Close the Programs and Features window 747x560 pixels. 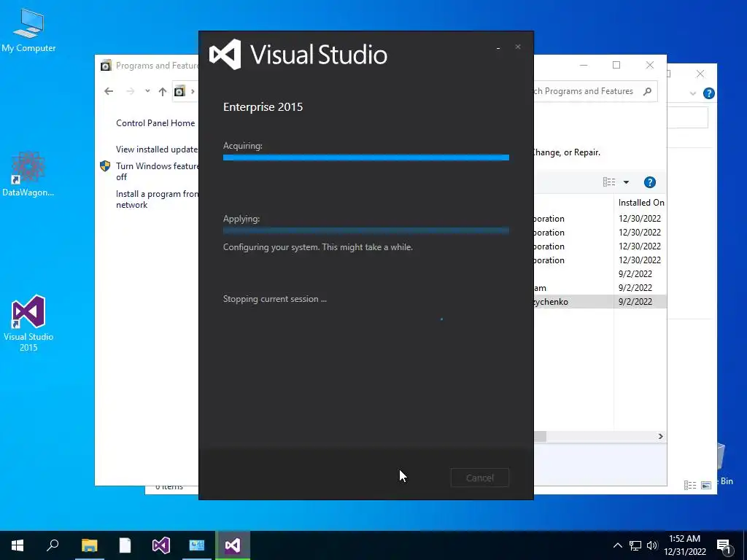(650, 65)
